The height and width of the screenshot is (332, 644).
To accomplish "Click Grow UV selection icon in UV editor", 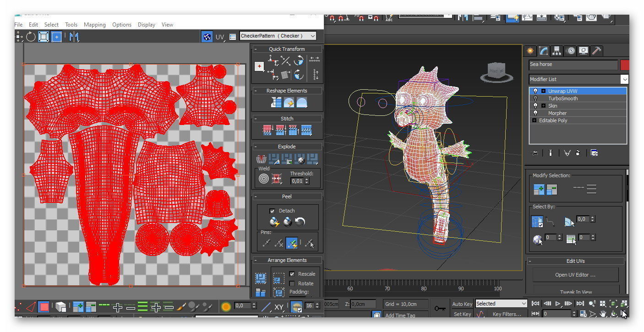I will [78, 307].
